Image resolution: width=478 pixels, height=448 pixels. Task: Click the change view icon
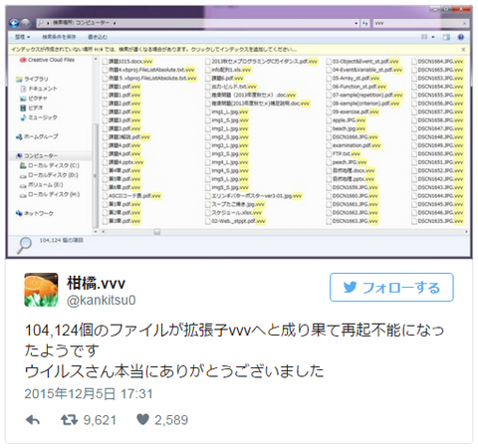tap(424, 37)
